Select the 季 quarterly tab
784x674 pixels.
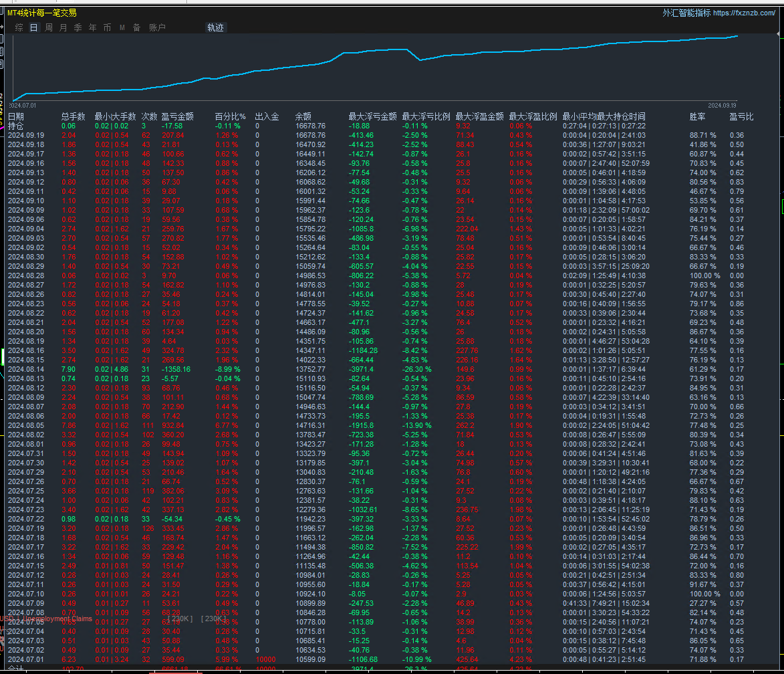[x=78, y=27]
